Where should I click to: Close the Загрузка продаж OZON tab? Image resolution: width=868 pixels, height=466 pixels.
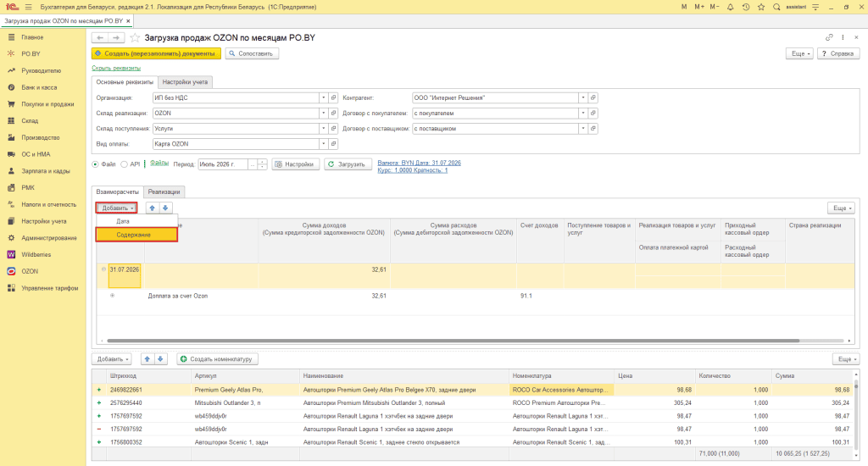coord(129,21)
